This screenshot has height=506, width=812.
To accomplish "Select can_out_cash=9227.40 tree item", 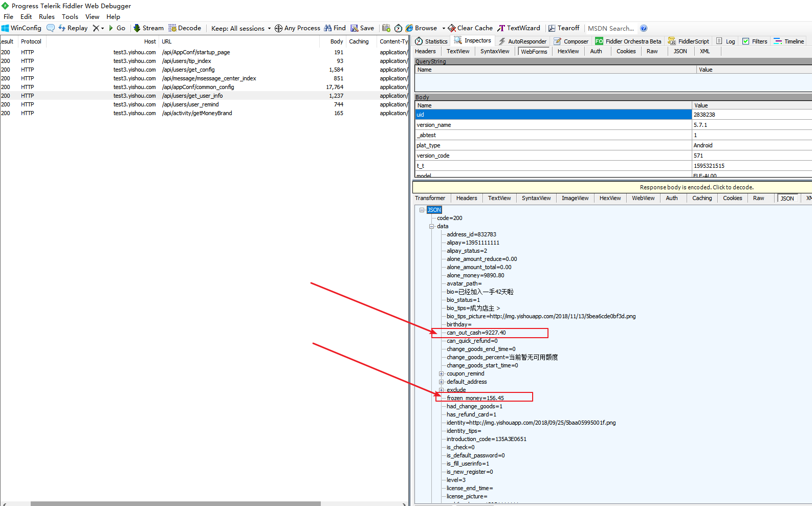I will coord(476,333).
